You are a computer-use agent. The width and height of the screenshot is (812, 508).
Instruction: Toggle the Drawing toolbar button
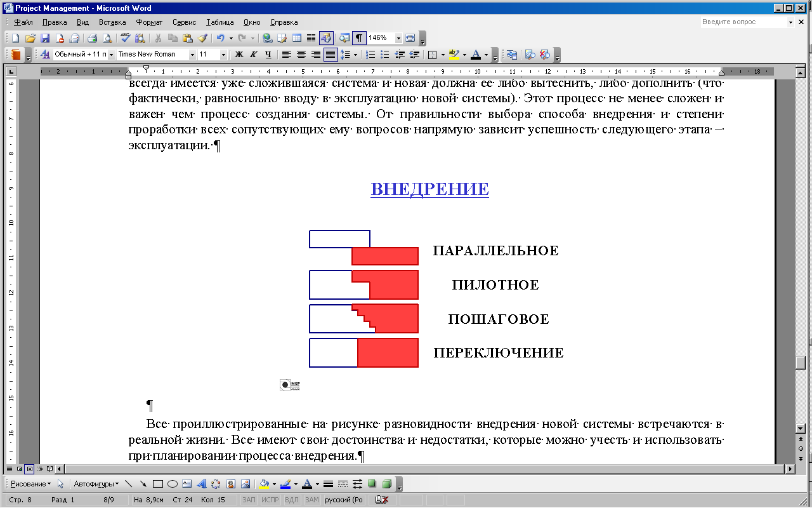[x=326, y=38]
